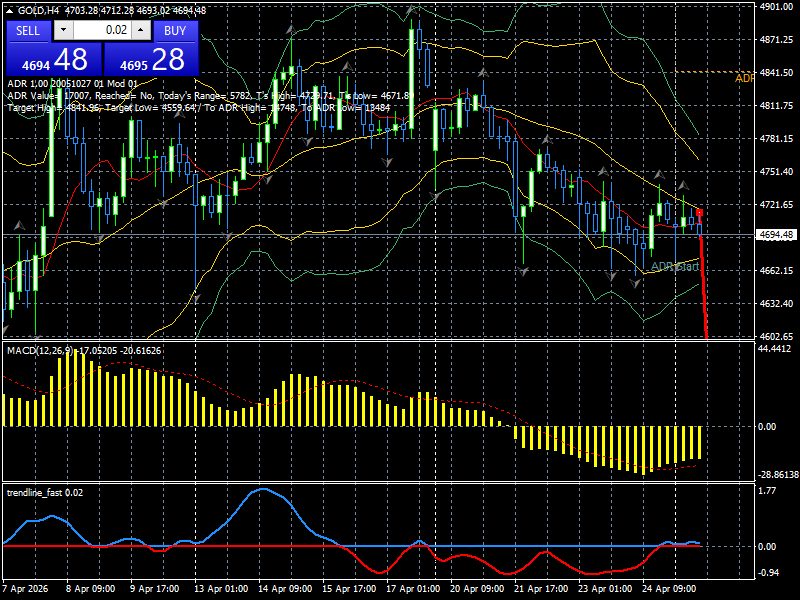Click the 4662.15 price axis label

click(776, 270)
